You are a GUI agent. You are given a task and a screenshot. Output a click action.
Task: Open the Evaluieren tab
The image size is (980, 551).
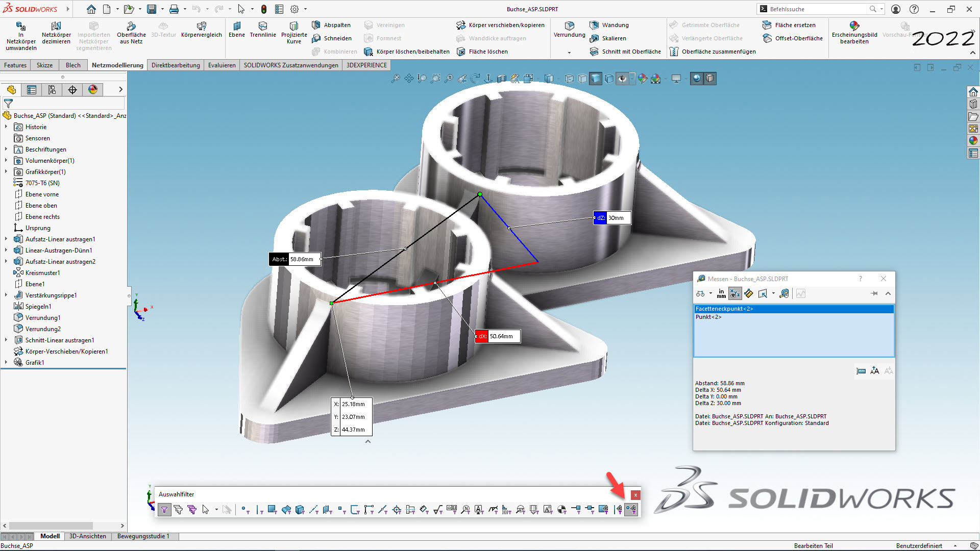coord(222,65)
